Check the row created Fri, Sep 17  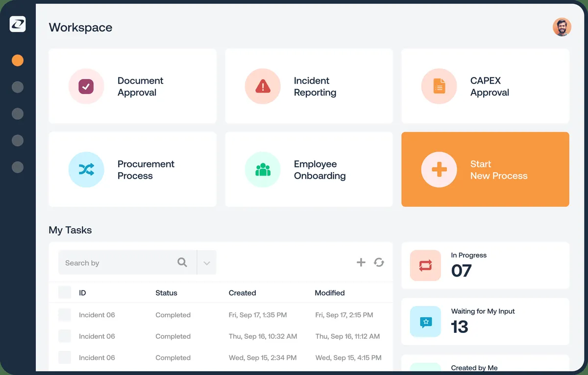point(65,315)
